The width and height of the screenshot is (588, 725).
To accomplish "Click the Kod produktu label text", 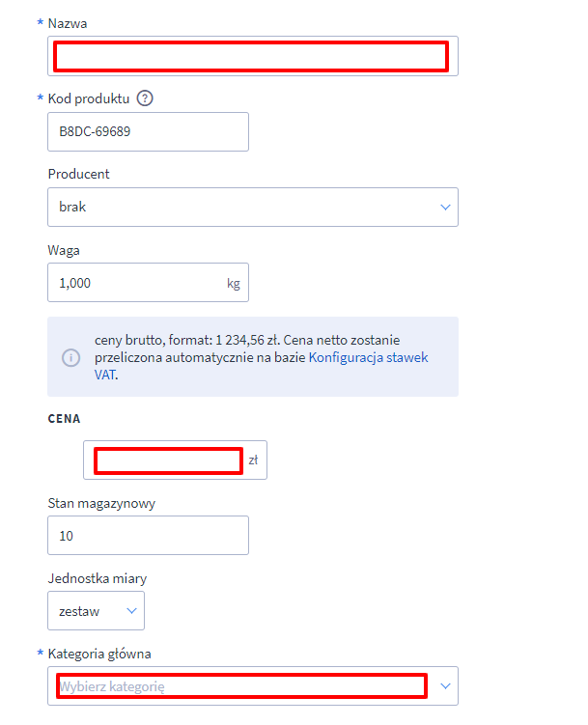I will pyautogui.click(x=89, y=98).
